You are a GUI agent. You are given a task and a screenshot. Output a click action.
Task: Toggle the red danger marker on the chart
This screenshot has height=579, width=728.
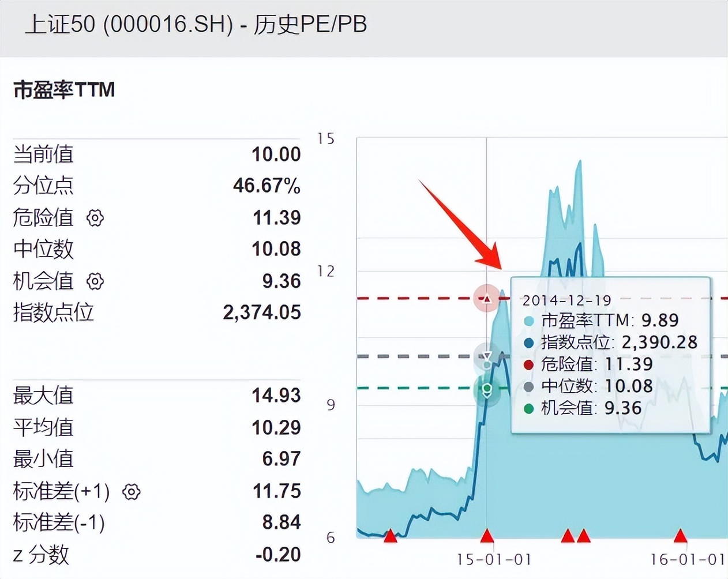486,298
